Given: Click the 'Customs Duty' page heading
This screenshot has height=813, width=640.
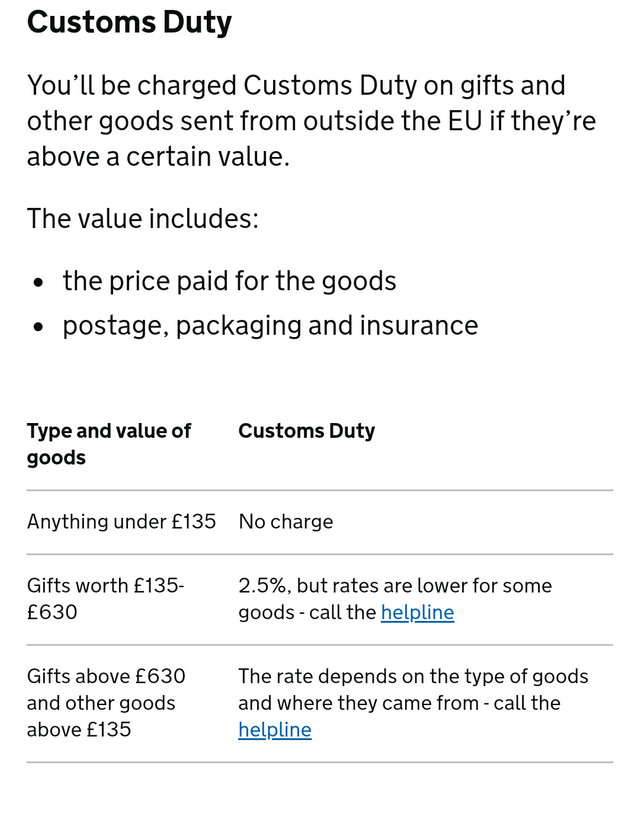Looking at the screenshot, I should 129,22.
